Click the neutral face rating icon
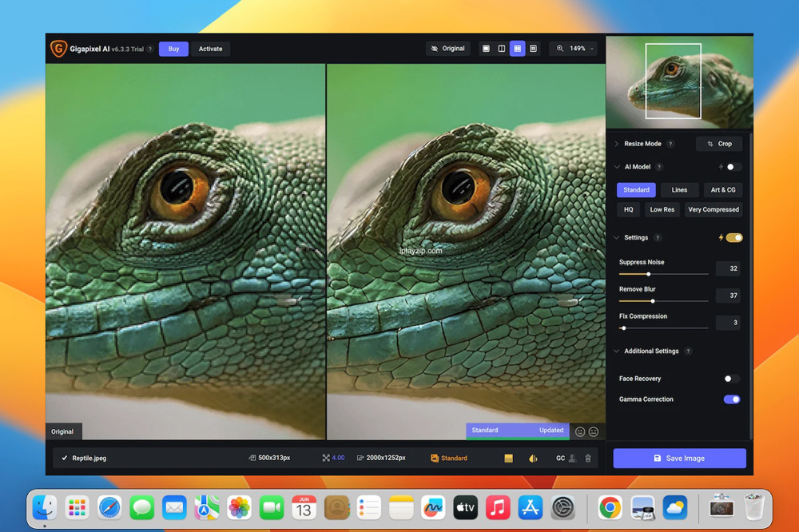Screen dimensions: 799x532 coord(594,431)
